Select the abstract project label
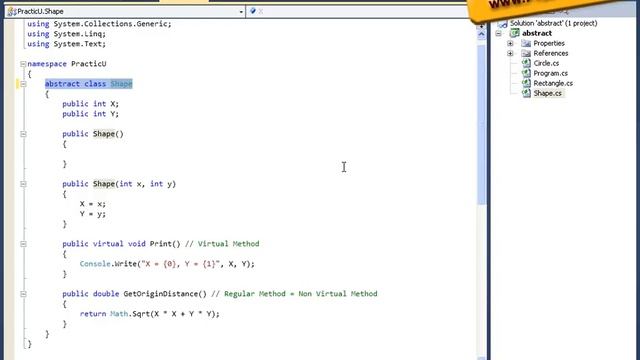This screenshot has width=640, height=360. tap(537, 33)
